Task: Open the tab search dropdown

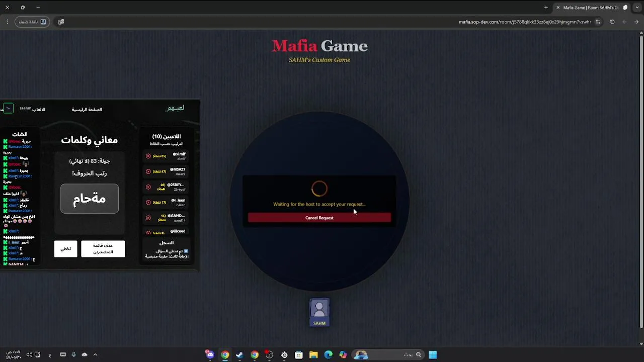Action: (x=637, y=8)
